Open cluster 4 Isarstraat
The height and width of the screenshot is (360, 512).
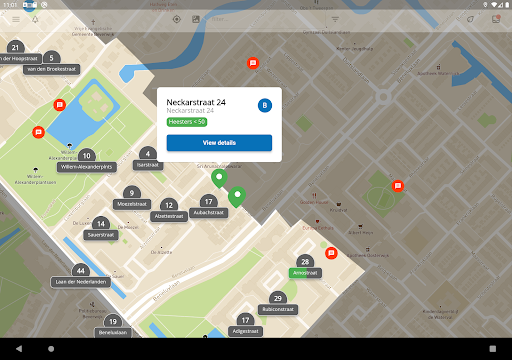[148, 159]
